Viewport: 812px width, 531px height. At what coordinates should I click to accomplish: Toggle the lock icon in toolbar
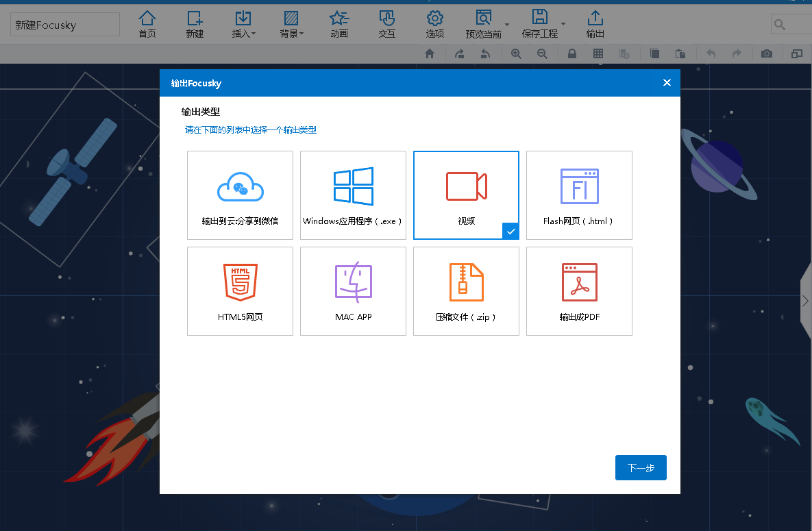[572, 54]
